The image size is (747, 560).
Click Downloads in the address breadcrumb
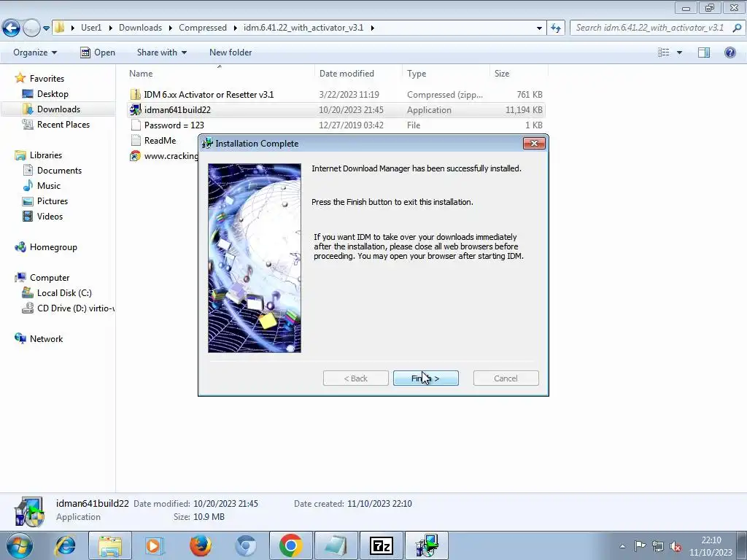(140, 28)
